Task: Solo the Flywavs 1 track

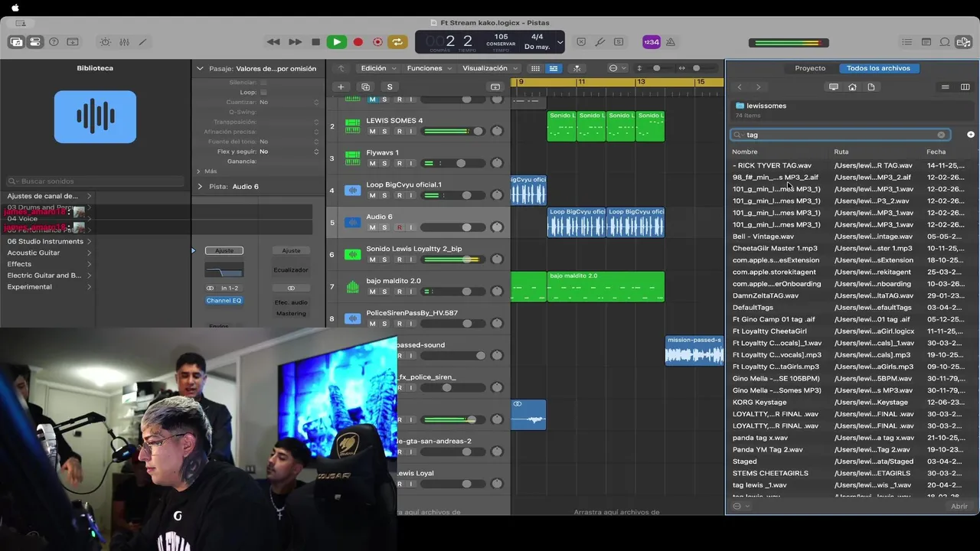Action: [x=385, y=163]
